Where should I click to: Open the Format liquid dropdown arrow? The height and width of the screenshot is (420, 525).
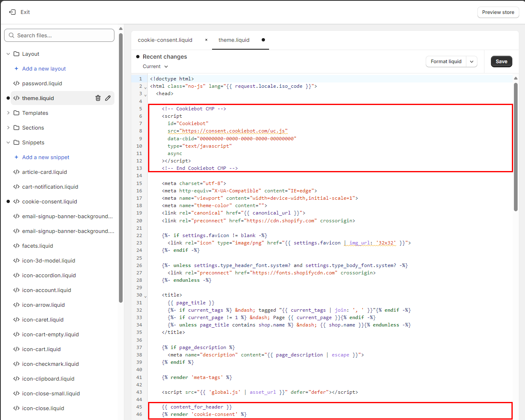pos(472,62)
